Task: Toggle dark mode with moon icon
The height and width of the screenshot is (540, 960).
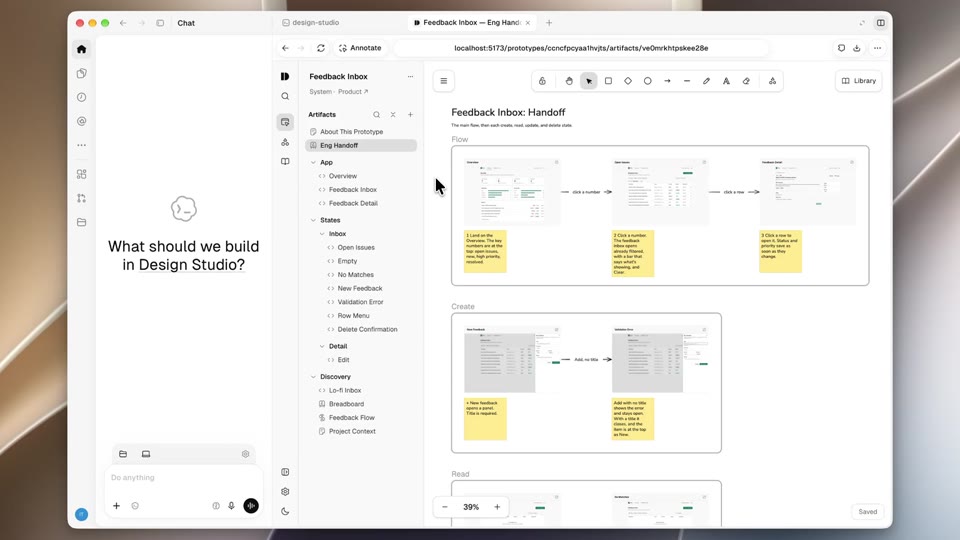Action: point(285,511)
